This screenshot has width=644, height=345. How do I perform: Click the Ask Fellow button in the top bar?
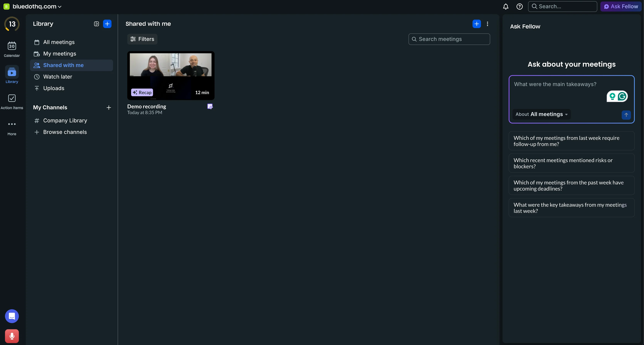tap(621, 7)
